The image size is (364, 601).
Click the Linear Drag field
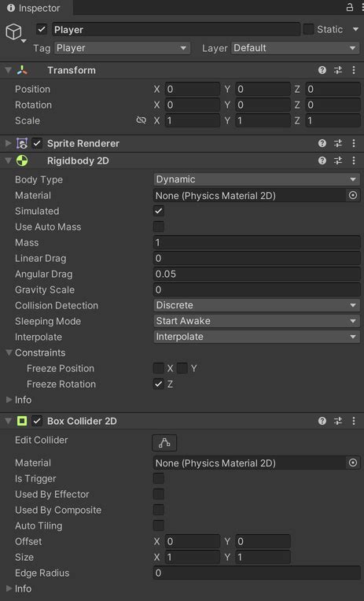tap(256, 258)
